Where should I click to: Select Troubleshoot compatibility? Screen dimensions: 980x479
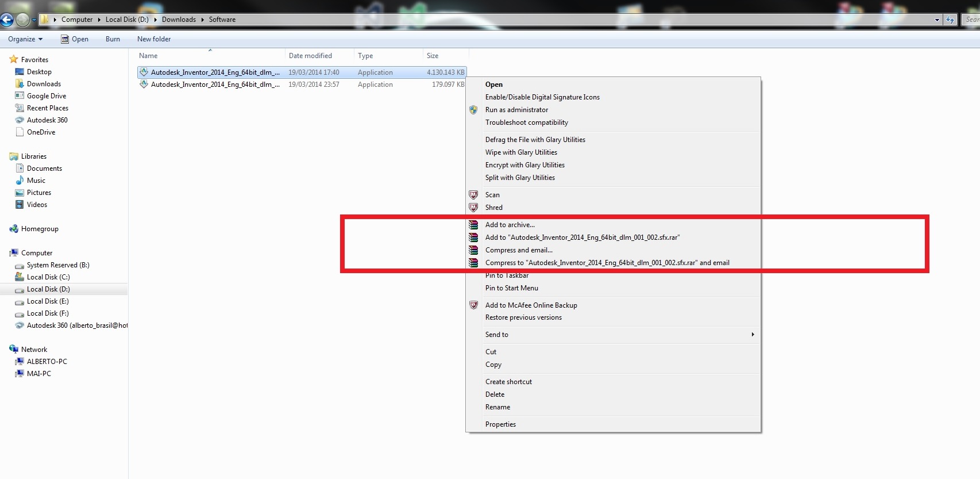(x=527, y=122)
